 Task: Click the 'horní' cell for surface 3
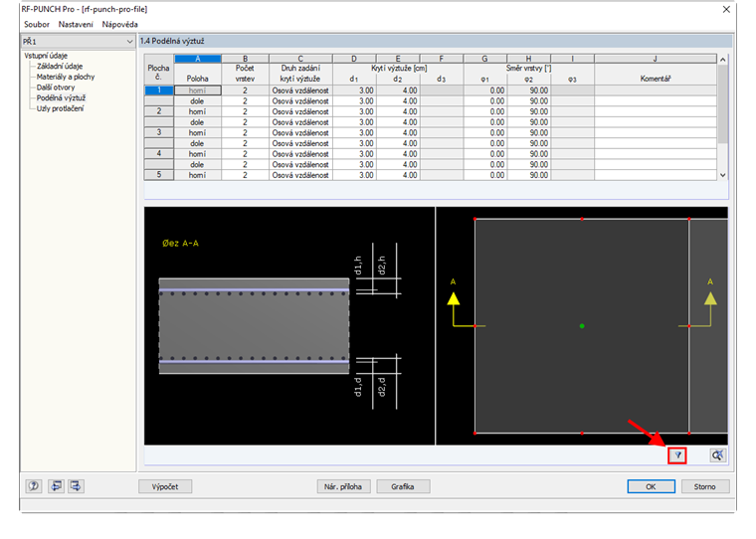click(x=198, y=132)
